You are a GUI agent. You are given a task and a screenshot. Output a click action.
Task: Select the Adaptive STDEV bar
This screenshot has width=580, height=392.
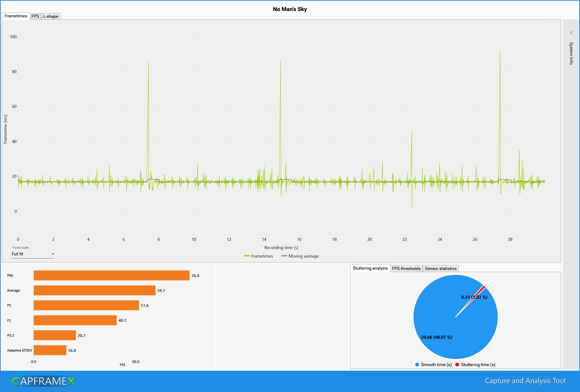click(50, 350)
